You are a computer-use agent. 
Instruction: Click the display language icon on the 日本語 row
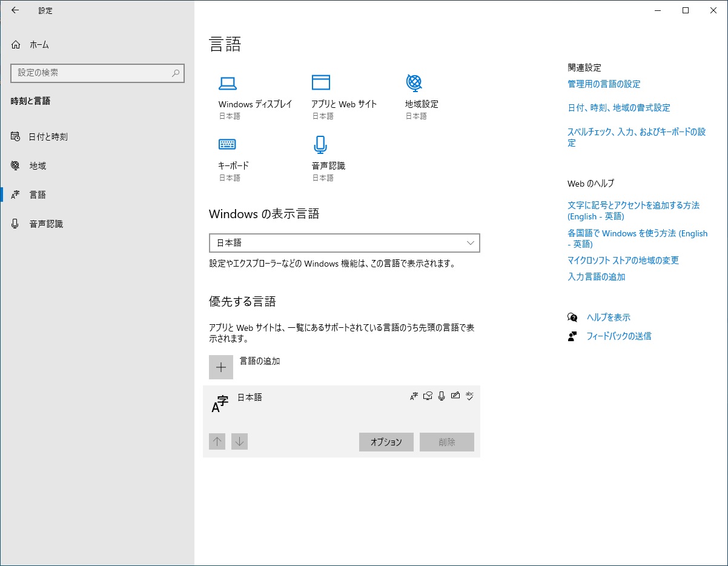[414, 396]
